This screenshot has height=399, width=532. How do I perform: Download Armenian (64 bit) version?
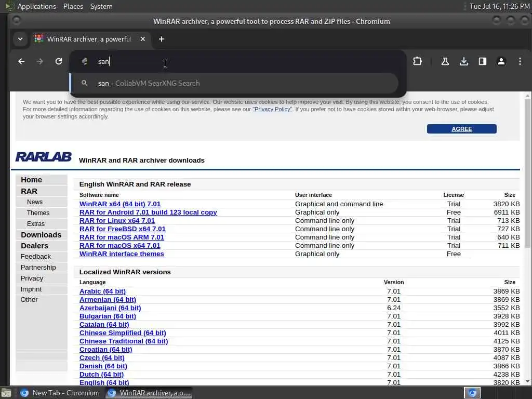click(108, 300)
